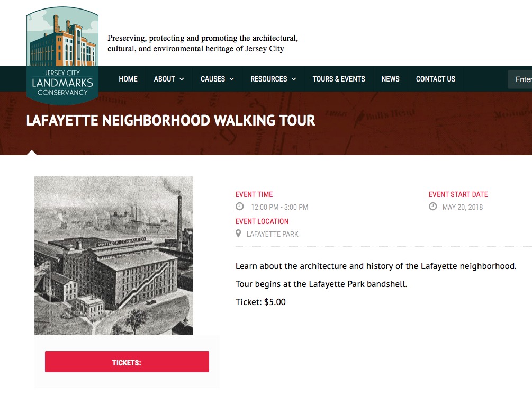
Task: Click the Event Location label
Action: click(262, 221)
